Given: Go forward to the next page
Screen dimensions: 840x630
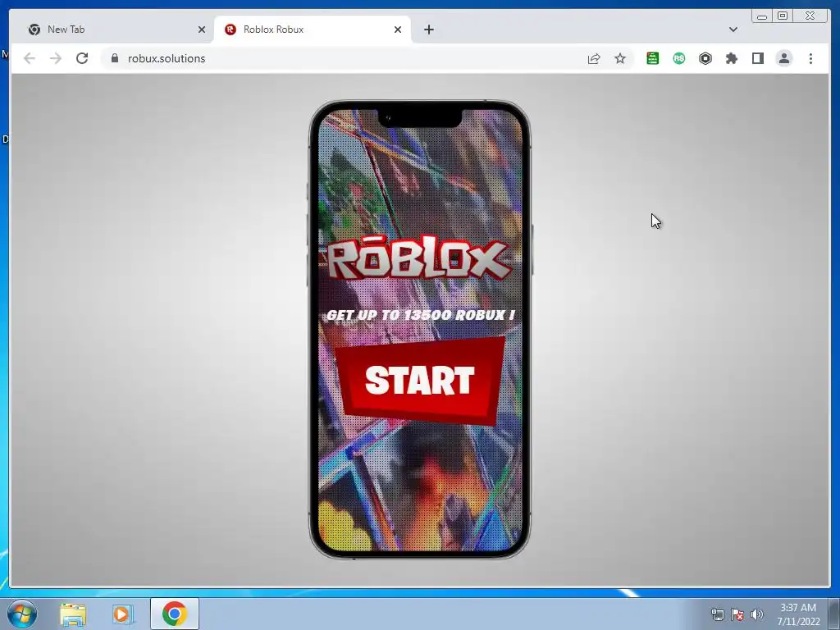Looking at the screenshot, I should coord(56,58).
